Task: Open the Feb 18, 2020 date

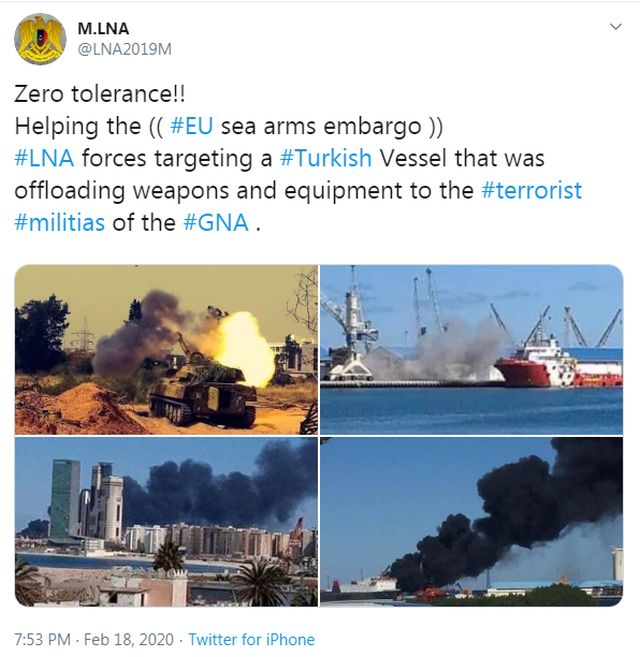Action: [x=129, y=639]
